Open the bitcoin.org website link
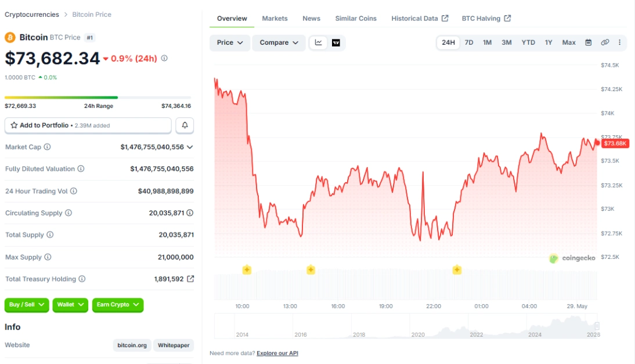This screenshot has height=364, width=635. 132,345
